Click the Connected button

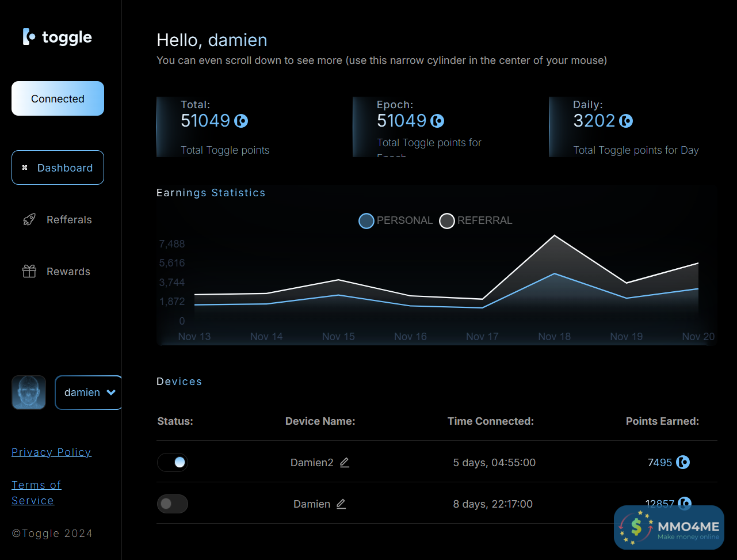58,98
